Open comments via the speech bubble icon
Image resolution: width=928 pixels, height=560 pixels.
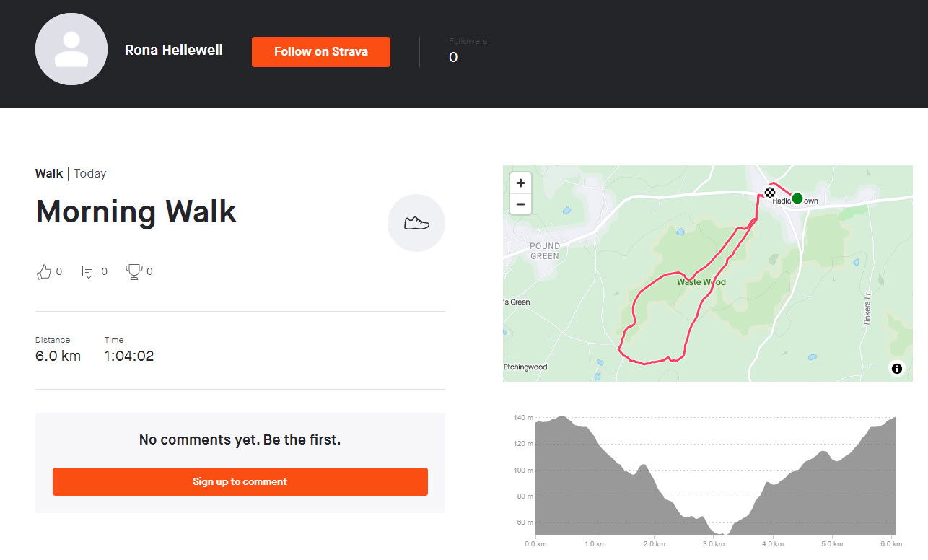pos(89,272)
